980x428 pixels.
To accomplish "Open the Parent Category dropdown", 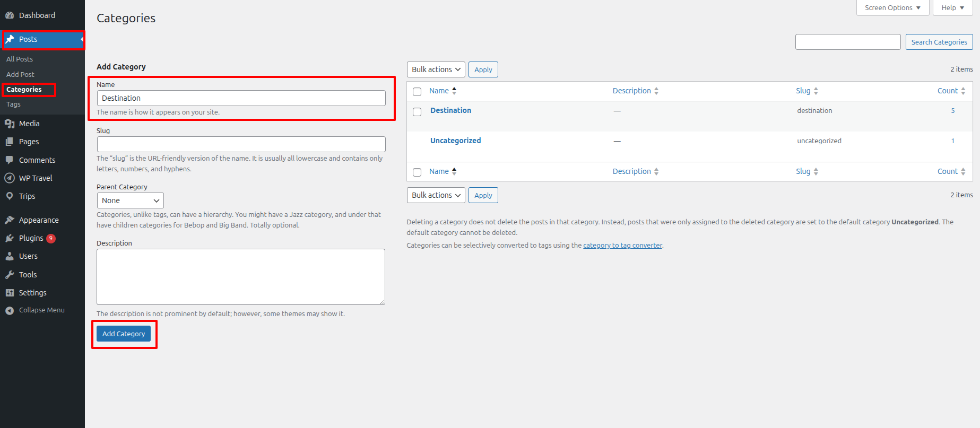I will [130, 200].
